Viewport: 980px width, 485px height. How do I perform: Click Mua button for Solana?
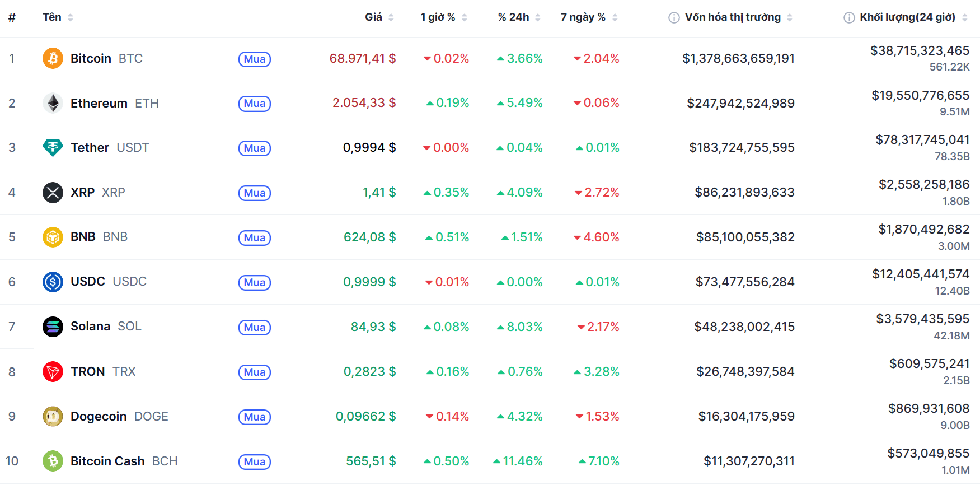click(255, 328)
